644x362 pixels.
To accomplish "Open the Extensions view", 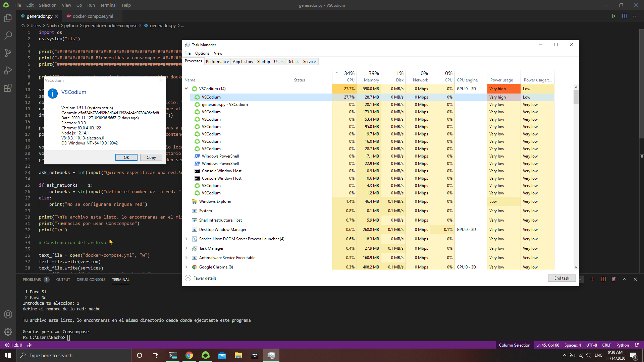I will coord(8,88).
